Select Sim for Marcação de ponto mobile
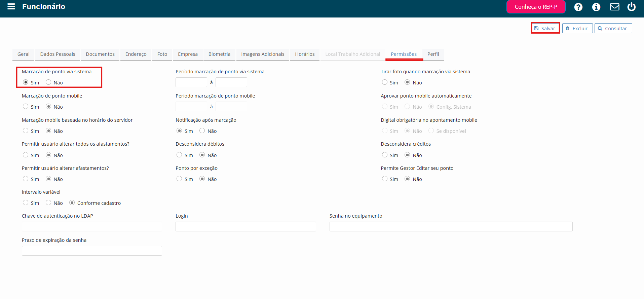644x299 pixels. (x=26, y=106)
